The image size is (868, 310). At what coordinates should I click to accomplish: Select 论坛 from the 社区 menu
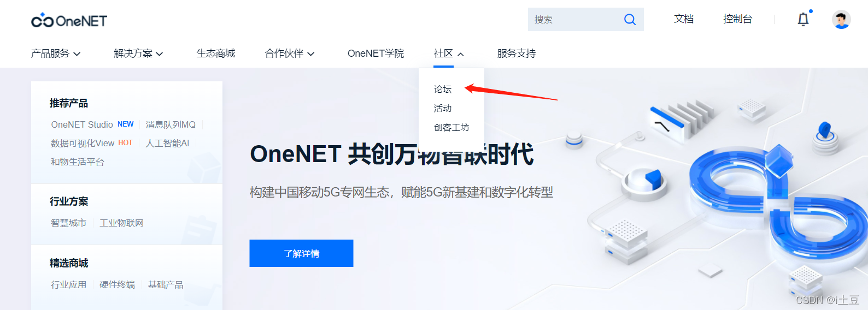(x=443, y=89)
